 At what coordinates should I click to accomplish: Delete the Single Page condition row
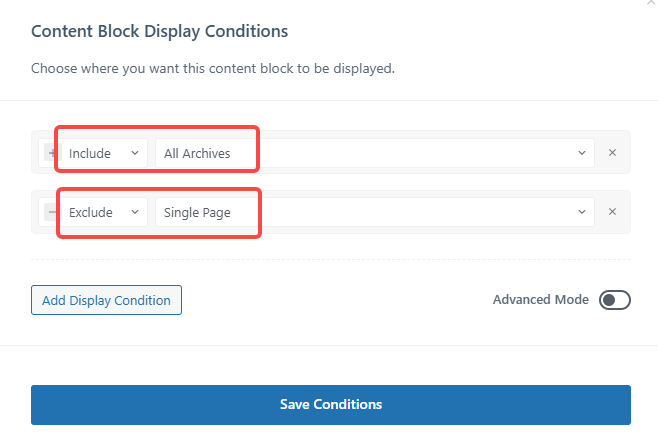(x=612, y=212)
